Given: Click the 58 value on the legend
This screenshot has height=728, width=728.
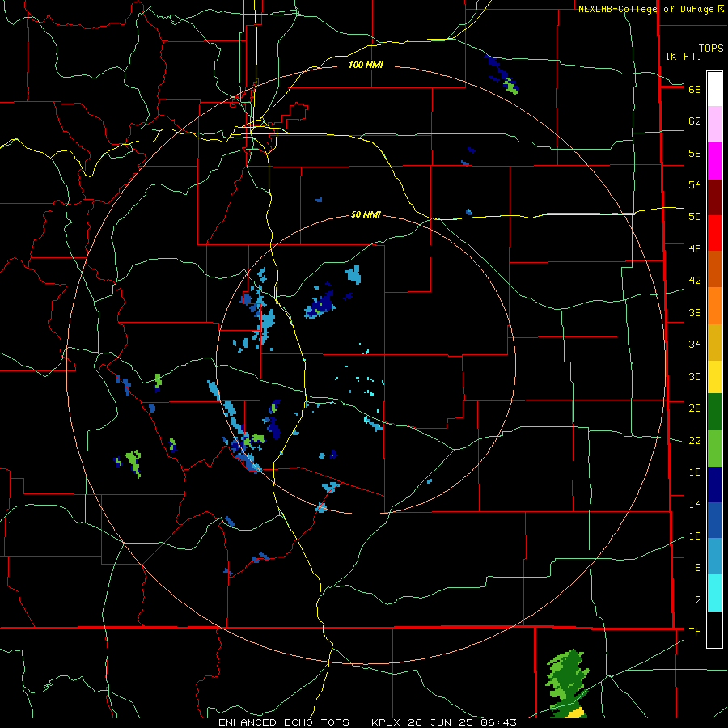Looking at the screenshot, I should [695, 153].
